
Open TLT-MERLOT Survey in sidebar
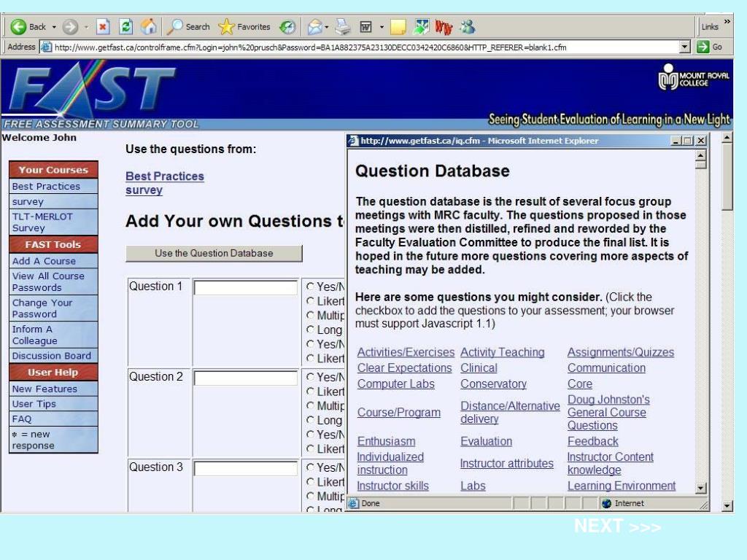(x=53, y=222)
